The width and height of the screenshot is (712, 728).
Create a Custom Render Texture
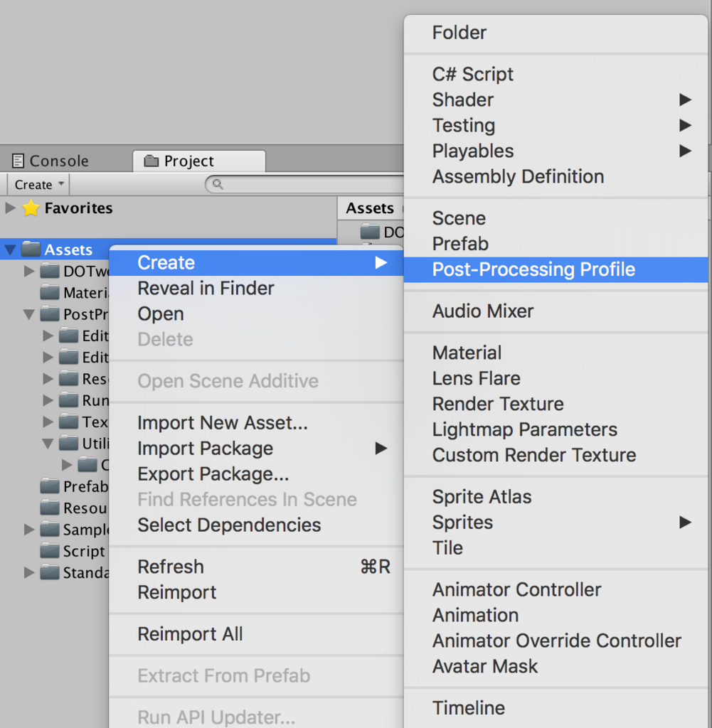[x=556, y=455]
